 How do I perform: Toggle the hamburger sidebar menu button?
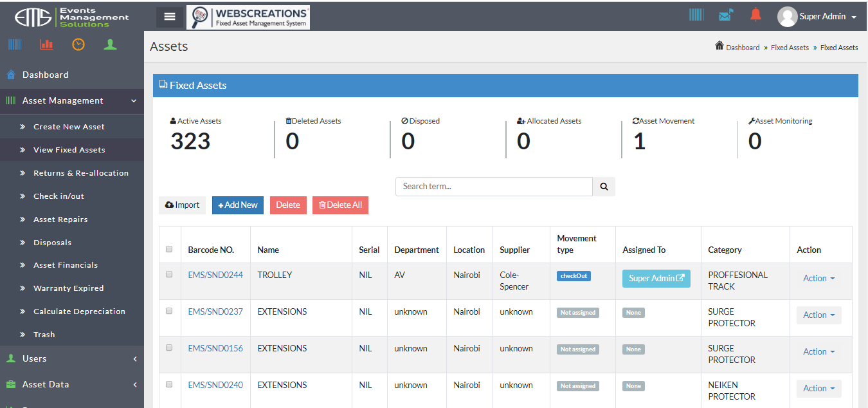point(170,17)
